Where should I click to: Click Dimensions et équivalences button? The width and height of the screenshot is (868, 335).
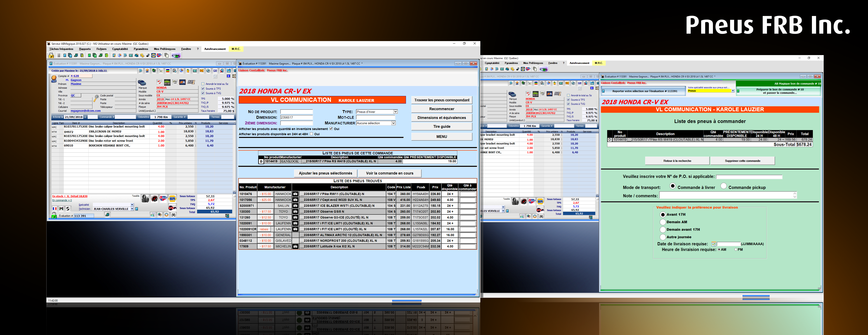click(441, 118)
